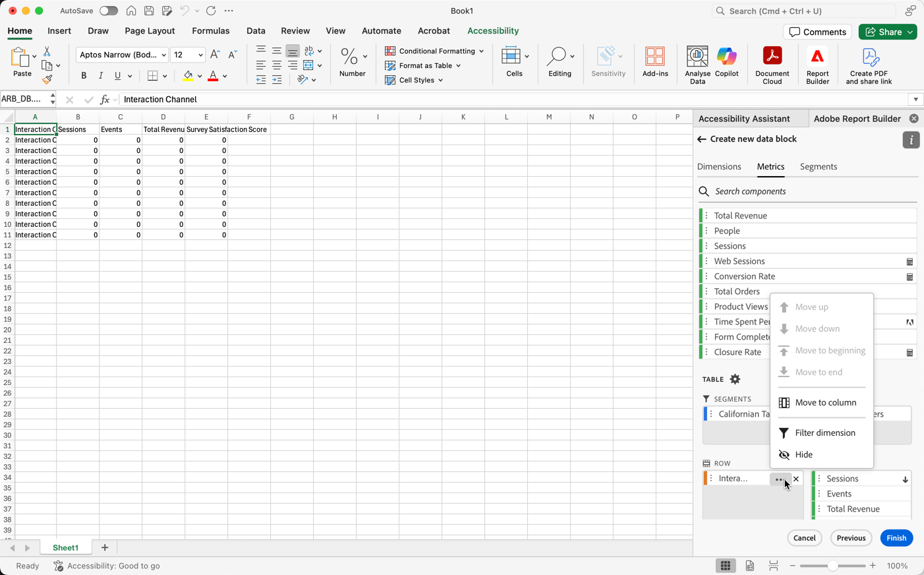Click the info icon in Report Builder panel

(x=911, y=140)
